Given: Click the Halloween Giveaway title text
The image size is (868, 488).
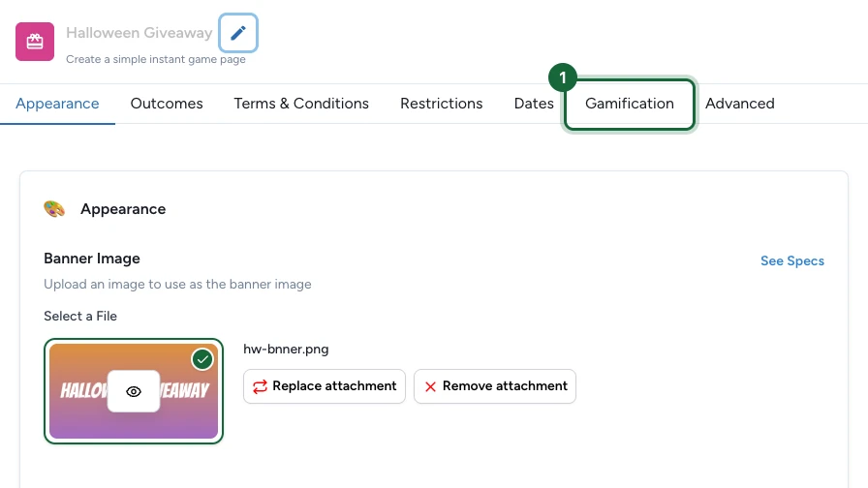Looking at the screenshot, I should click(x=139, y=33).
